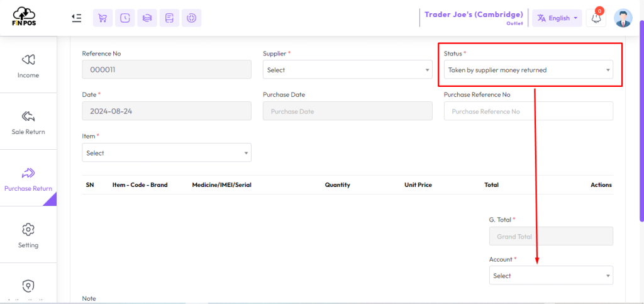
Task: Click the Grand Total field
Action: pos(551,236)
